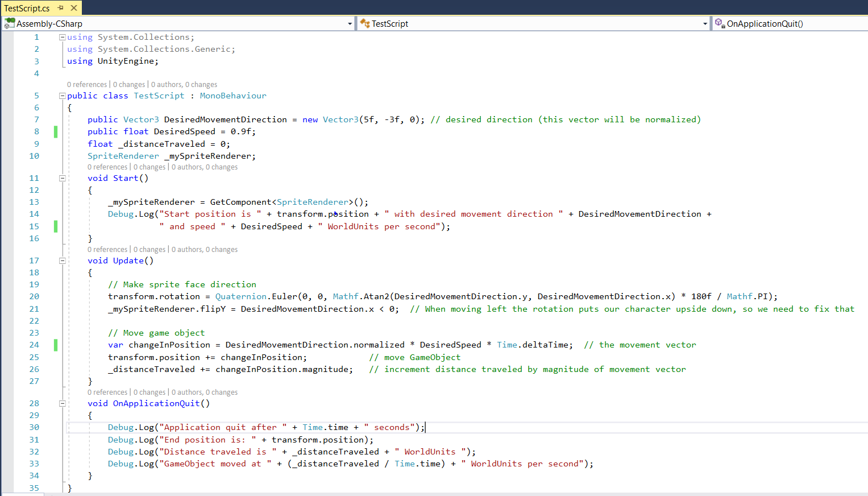
Task: Click line number 17 in margin
Action: 34,261
